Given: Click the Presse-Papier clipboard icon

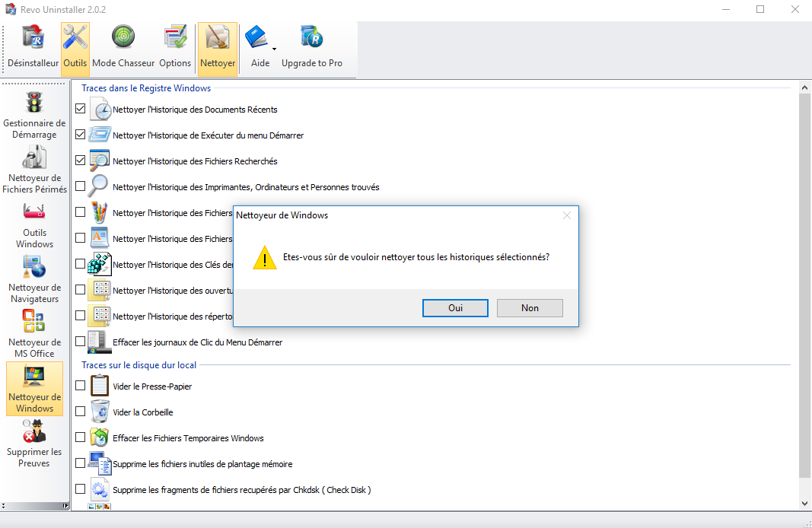Looking at the screenshot, I should [x=99, y=386].
